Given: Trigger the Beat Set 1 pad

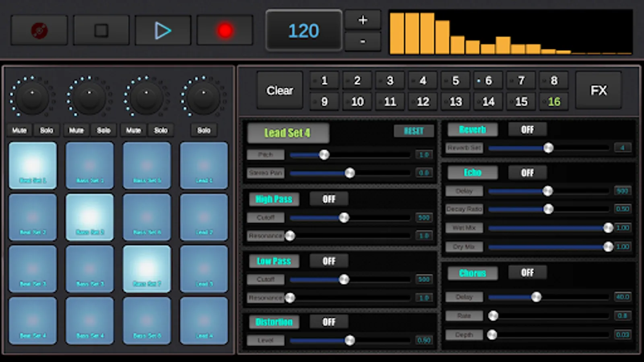Looking at the screenshot, I should (33, 165).
